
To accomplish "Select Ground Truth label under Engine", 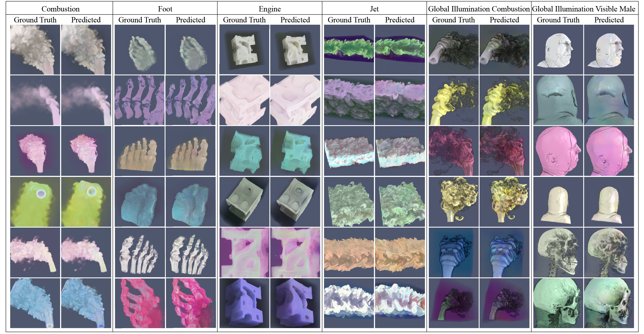I will pyautogui.click(x=244, y=20).
